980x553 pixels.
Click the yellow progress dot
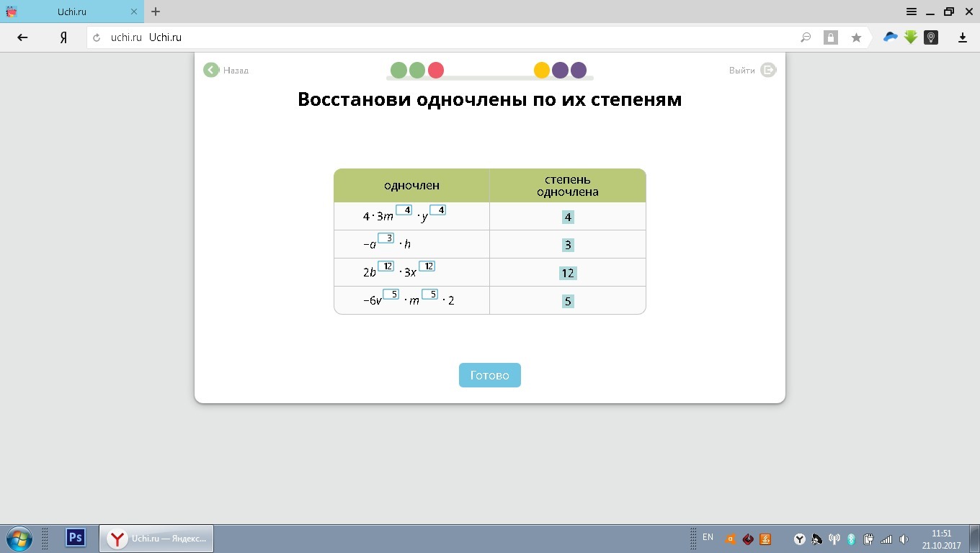pyautogui.click(x=542, y=70)
